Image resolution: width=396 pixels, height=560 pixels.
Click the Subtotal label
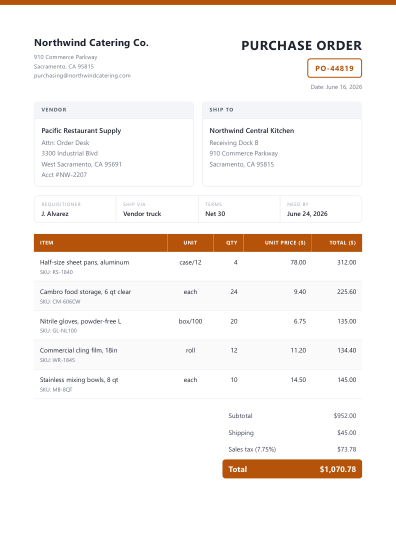(x=240, y=416)
